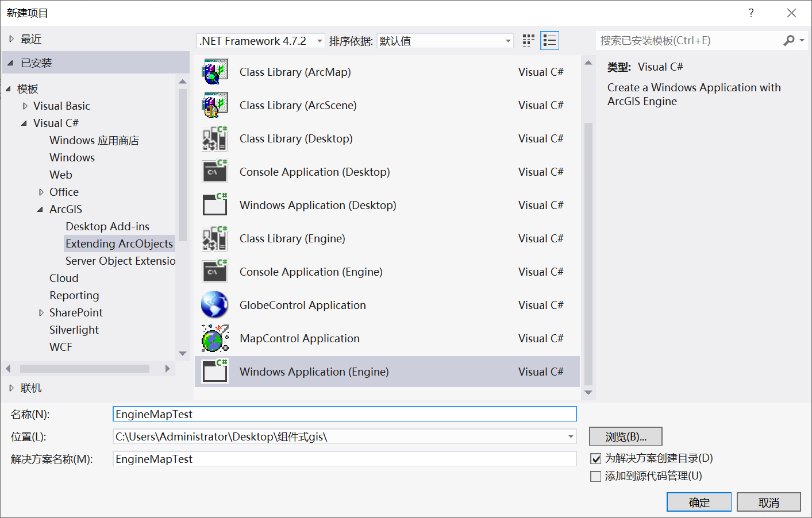Click 确定 to create project

[x=699, y=502]
